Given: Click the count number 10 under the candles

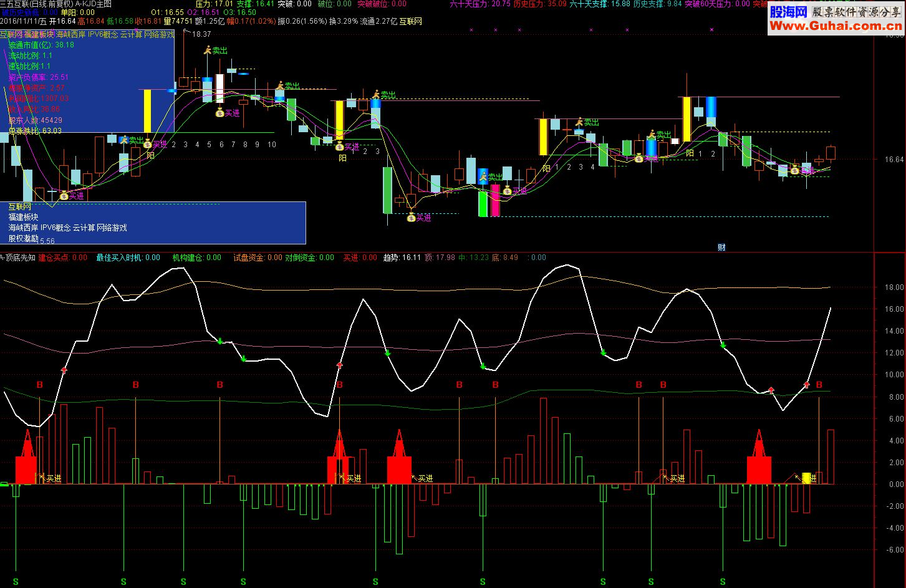Looking at the screenshot, I should (272, 145).
